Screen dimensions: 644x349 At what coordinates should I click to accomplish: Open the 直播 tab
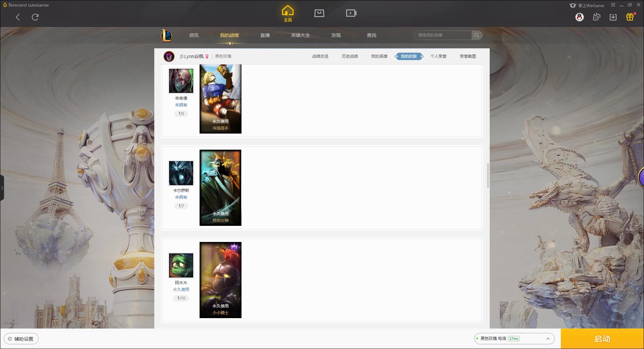click(x=265, y=35)
